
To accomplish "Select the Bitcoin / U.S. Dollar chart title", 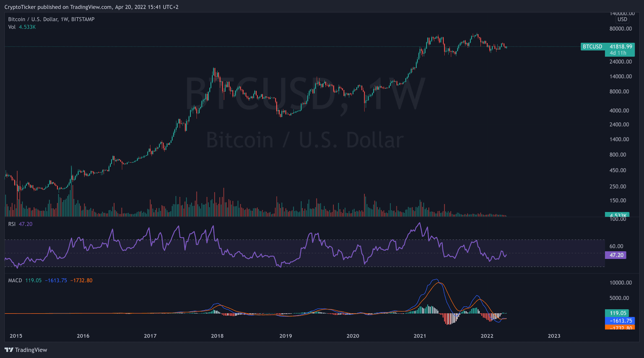I will [x=51, y=19].
